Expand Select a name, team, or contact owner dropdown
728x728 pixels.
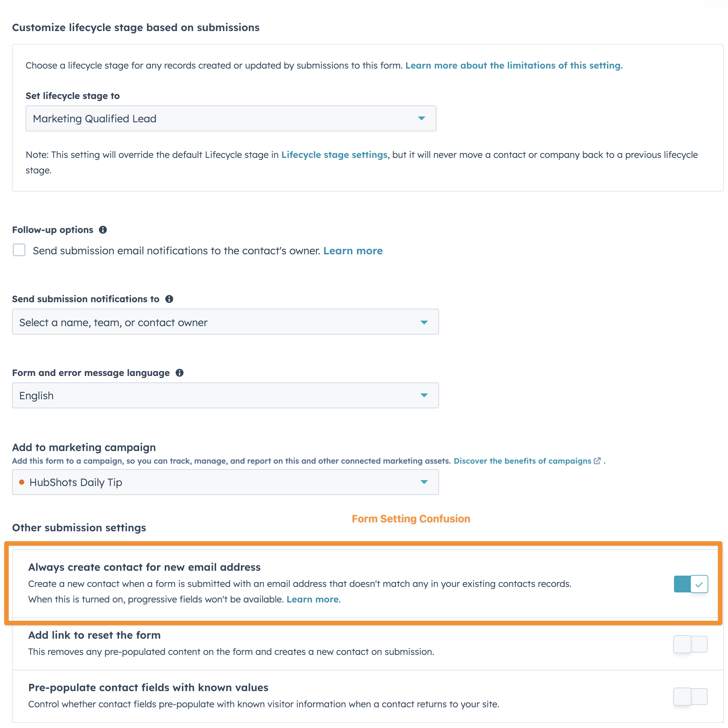tap(225, 322)
